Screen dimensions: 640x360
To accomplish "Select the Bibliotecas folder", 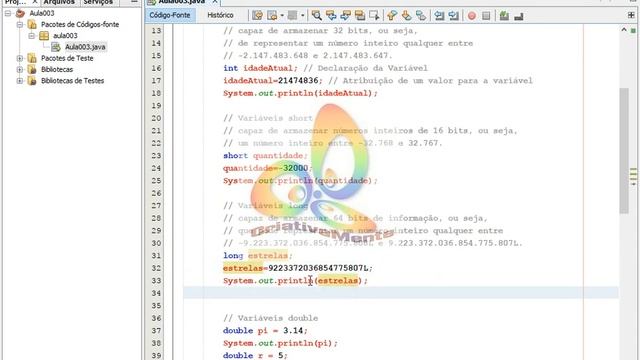I will point(57,69).
